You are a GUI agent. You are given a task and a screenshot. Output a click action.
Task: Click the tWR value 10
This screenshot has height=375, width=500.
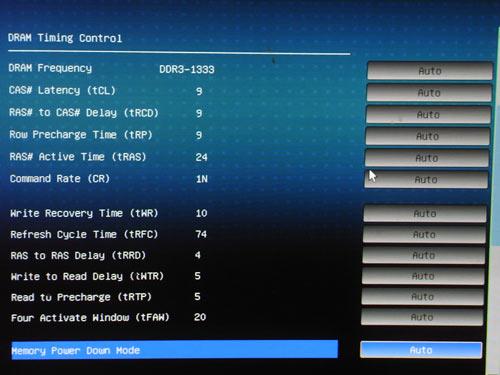tap(201, 213)
